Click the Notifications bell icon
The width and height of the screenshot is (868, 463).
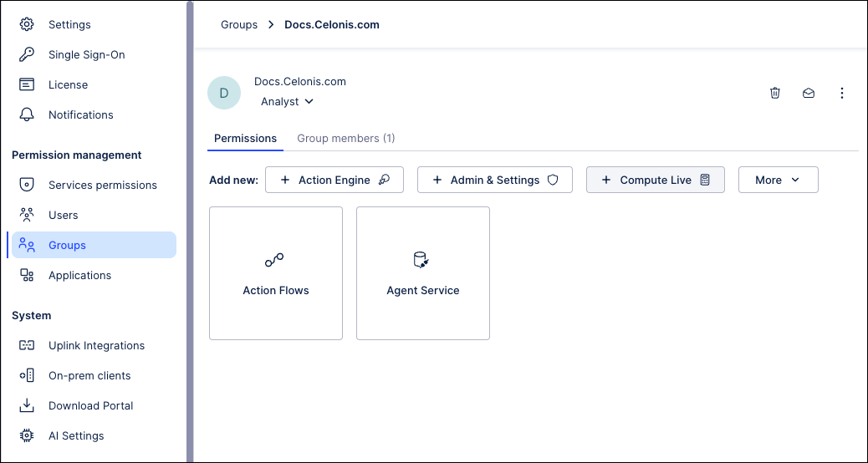(x=27, y=114)
